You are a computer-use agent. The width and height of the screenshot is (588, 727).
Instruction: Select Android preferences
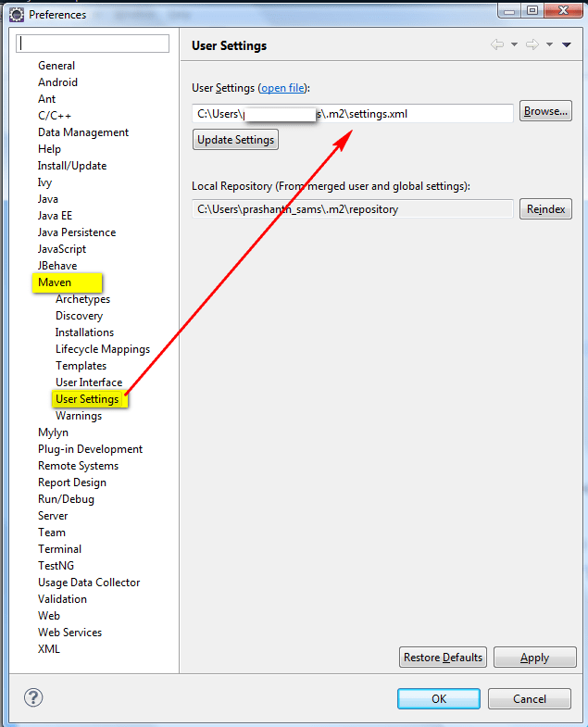58,82
